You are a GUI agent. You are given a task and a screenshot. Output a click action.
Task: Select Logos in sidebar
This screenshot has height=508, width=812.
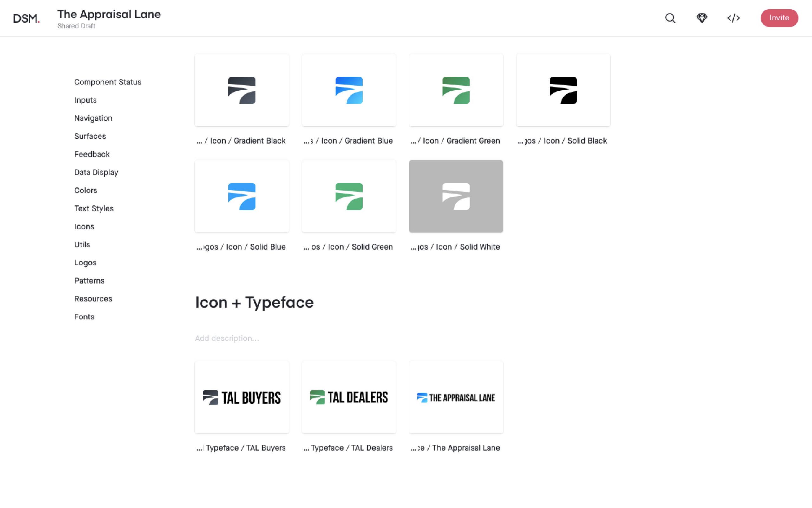coord(86,263)
